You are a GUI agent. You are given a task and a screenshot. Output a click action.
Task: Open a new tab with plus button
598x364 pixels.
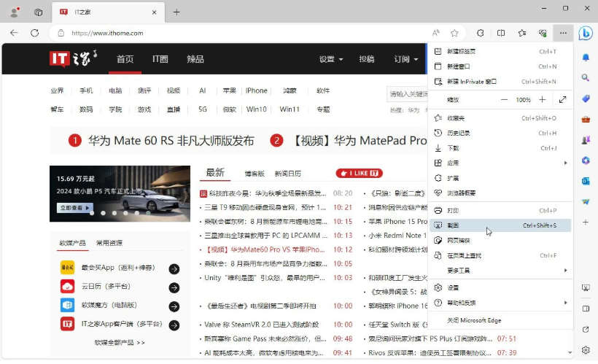pyautogui.click(x=176, y=12)
